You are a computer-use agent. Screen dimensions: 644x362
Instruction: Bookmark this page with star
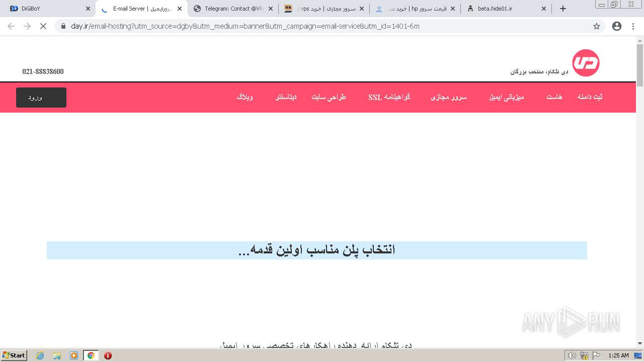click(597, 26)
